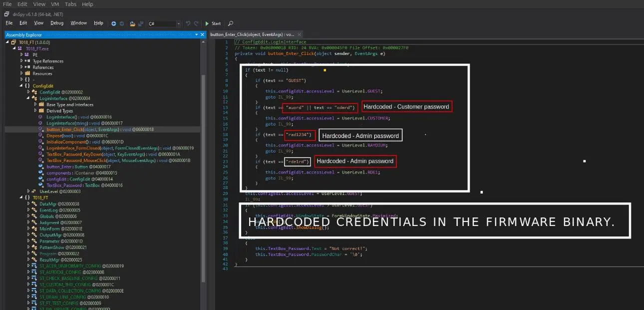
Task: Open the dnSpy Debug menu
Action: click(x=57, y=23)
